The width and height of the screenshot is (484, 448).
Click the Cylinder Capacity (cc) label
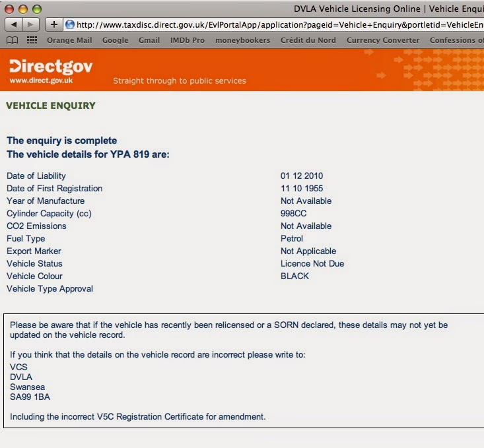coord(49,214)
